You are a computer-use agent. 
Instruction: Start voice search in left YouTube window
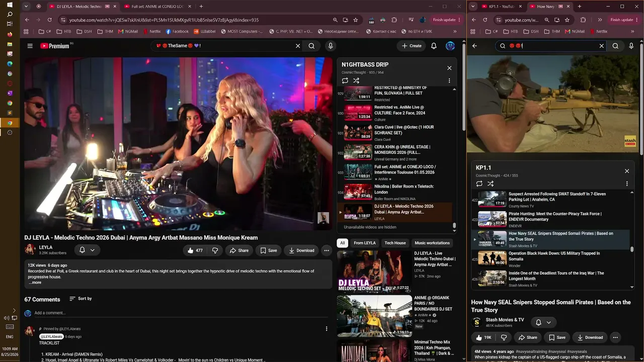pyautogui.click(x=331, y=46)
